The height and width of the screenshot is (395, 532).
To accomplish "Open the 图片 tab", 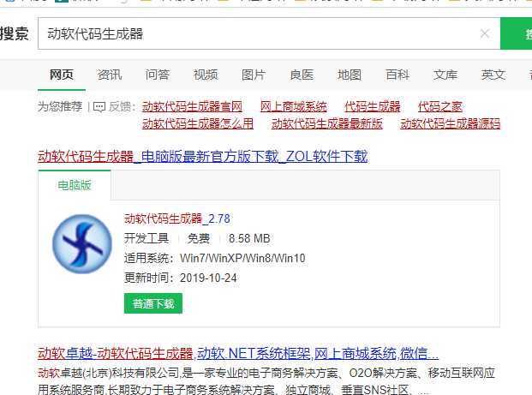I will pos(254,75).
